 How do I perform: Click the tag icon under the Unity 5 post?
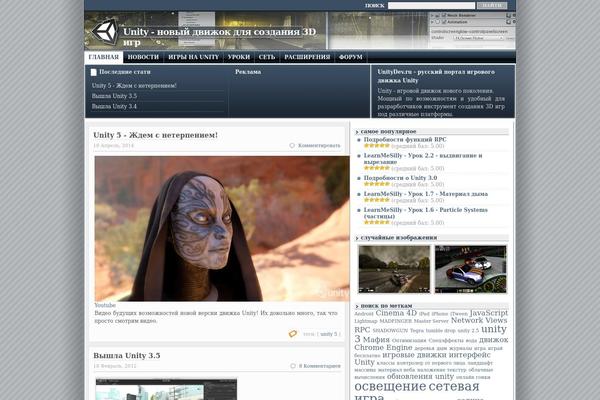click(292, 334)
